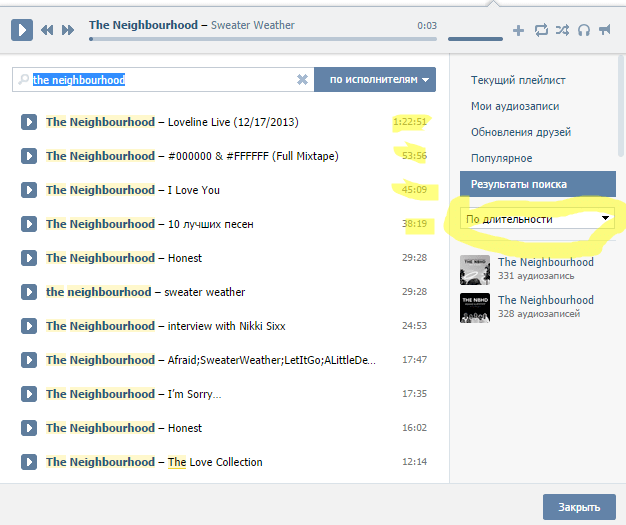Toggle repeat mode icon

tap(541, 30)
